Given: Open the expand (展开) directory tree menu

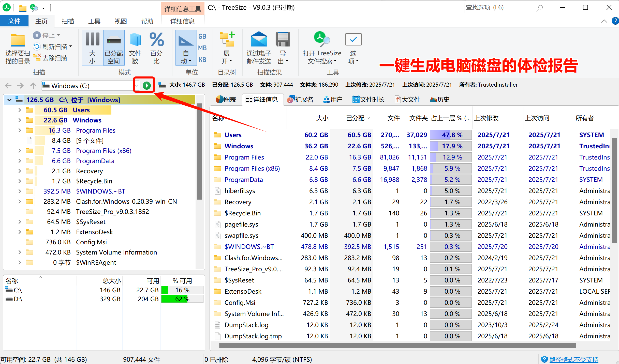Looking at the screenshot, I should [x=227, y=48].
